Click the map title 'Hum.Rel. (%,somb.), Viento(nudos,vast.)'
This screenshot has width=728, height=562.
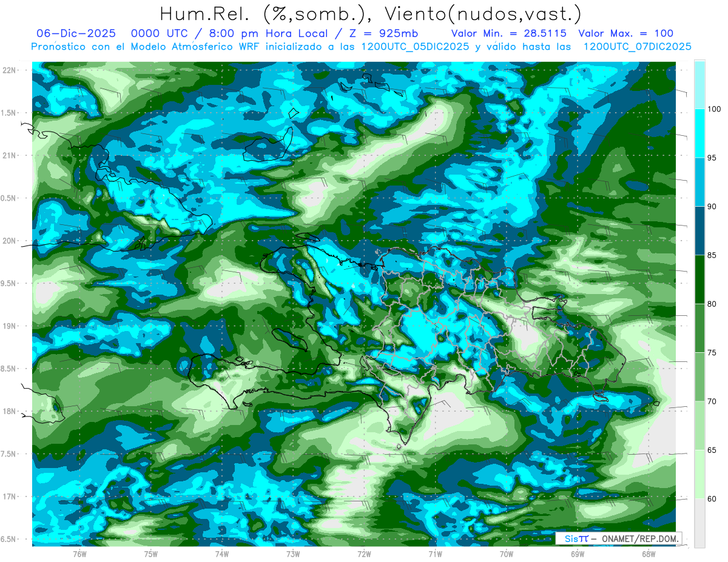coord(370,14)
